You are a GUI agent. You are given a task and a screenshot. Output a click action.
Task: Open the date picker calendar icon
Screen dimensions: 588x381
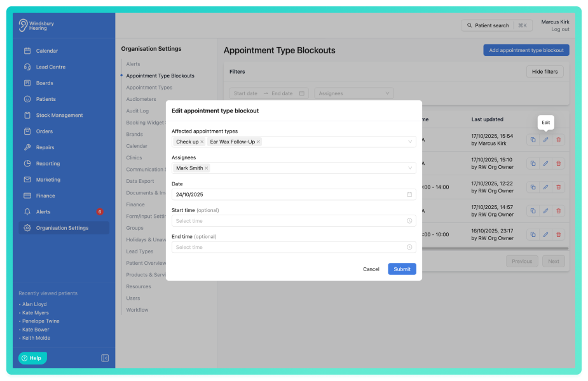[409, 194]
